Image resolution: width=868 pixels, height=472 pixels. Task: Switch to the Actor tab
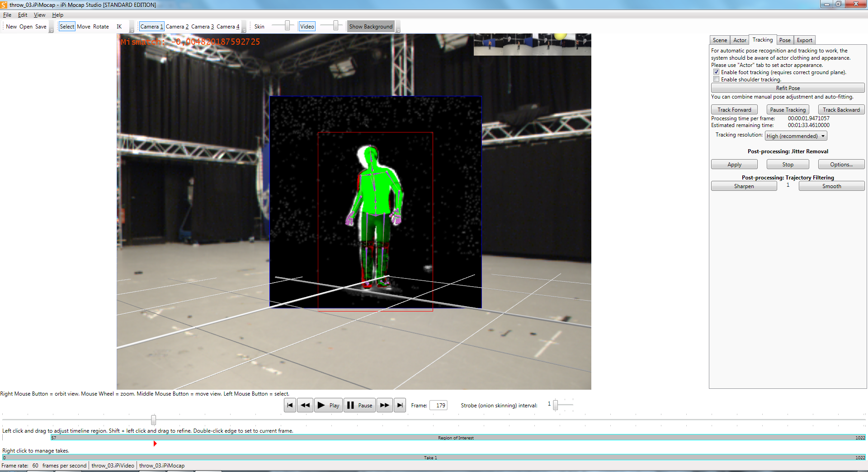point(740,40)
